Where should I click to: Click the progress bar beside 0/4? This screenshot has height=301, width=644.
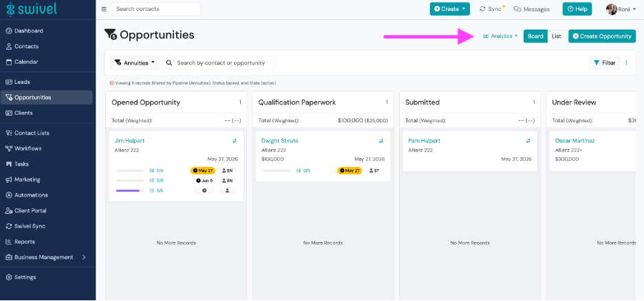(x=130, y=170)
